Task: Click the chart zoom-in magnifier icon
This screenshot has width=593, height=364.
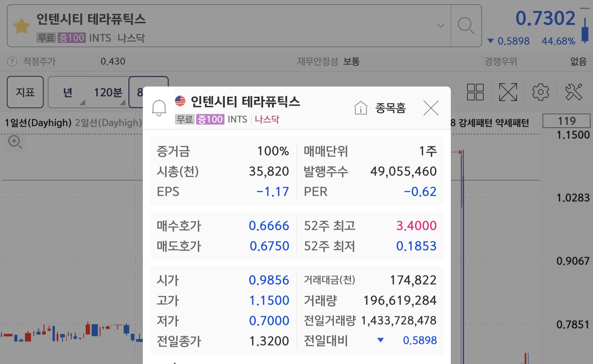Action: [15, 143]
